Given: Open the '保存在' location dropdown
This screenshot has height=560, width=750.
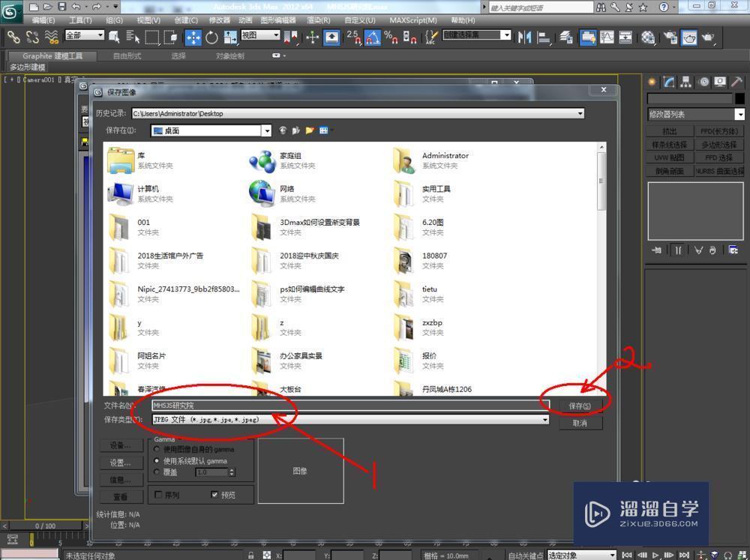Looking at the screenshot, I should (268, 130).
